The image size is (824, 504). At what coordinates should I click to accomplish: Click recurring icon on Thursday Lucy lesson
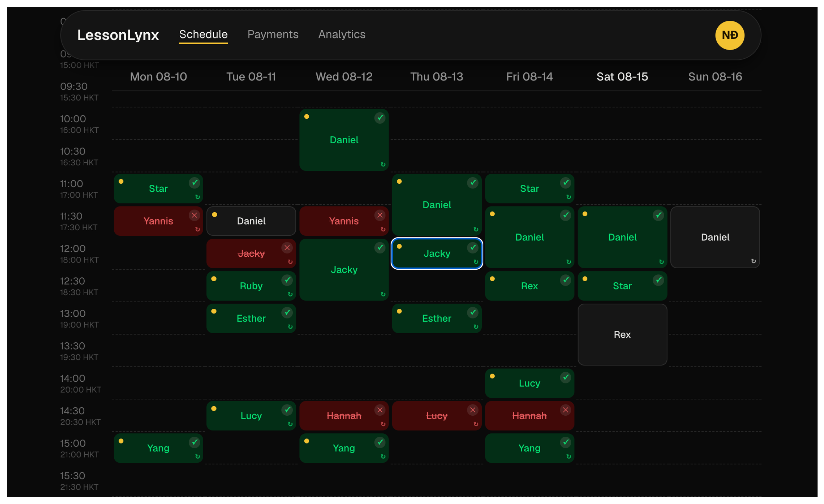pos(476,424)
